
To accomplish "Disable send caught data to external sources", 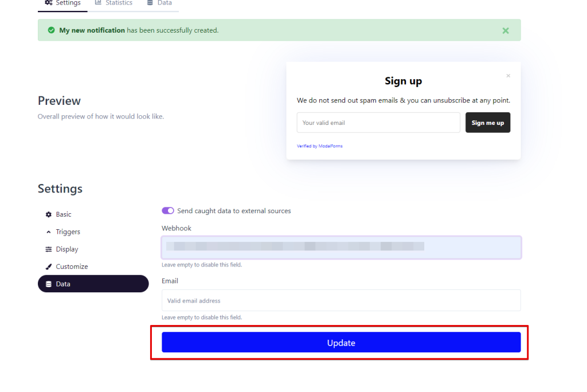I will [x=168, y=211].
